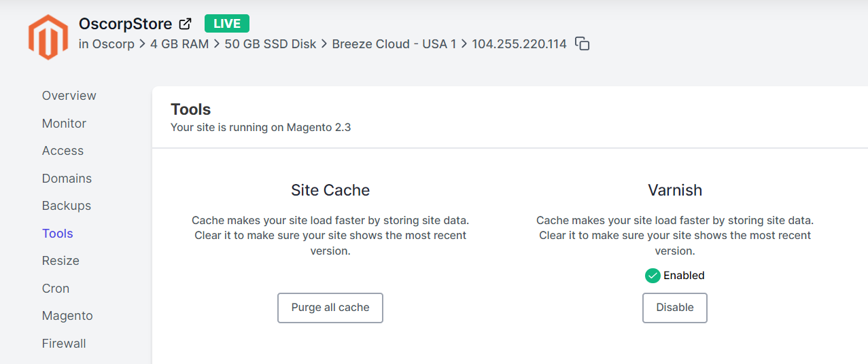
Task: Click the Magento logo icon
Action: point(48,37)
